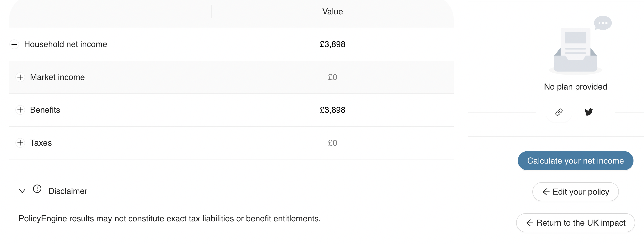Click the speech bubble on the inbox illustration
The image size is (644, 244).
click(603, 23)
